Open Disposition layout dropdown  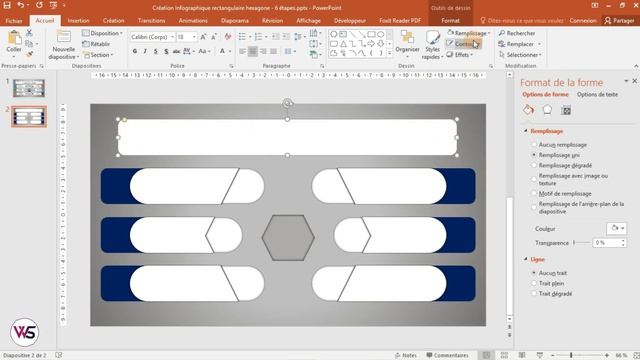[x=102, y=33]
